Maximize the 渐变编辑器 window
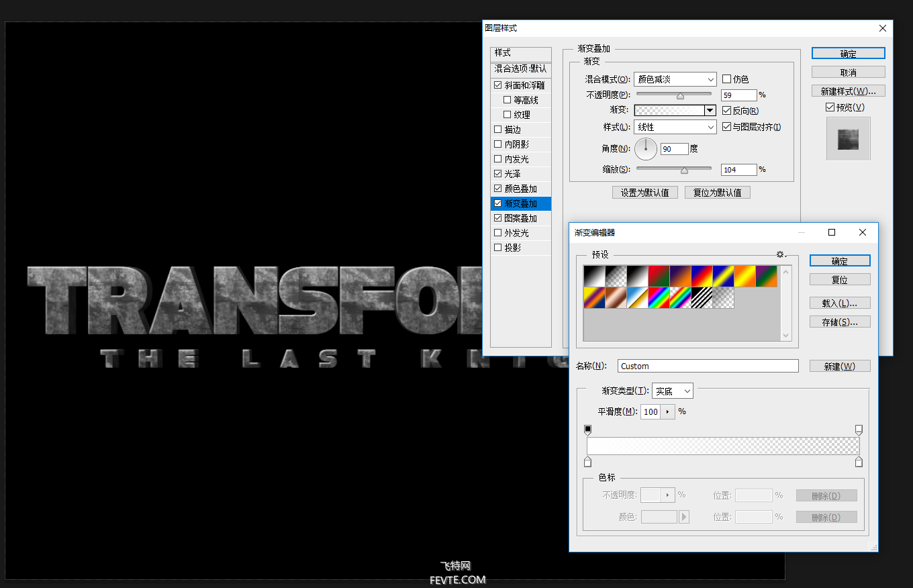Screen dimensions: 913x588 tap(832, 232)
